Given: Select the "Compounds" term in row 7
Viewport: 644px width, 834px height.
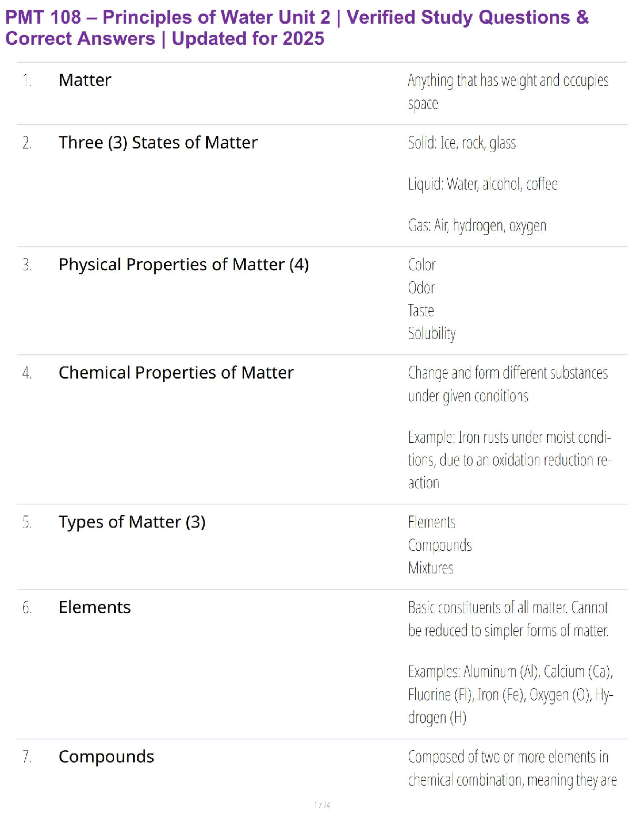Looking at the screenshot, I should pyautogui.click(x=106, y=757).
